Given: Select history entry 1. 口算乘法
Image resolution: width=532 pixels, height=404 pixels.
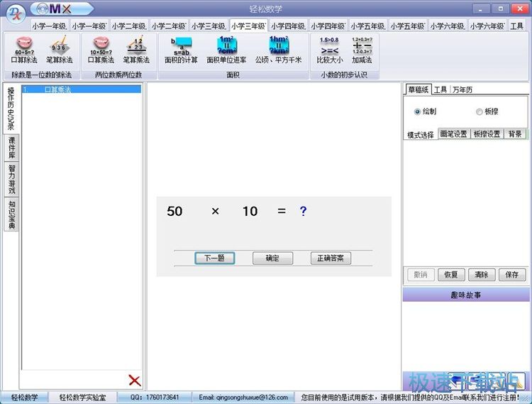Looking at the screenshot, I should click(x=82, y=89).
